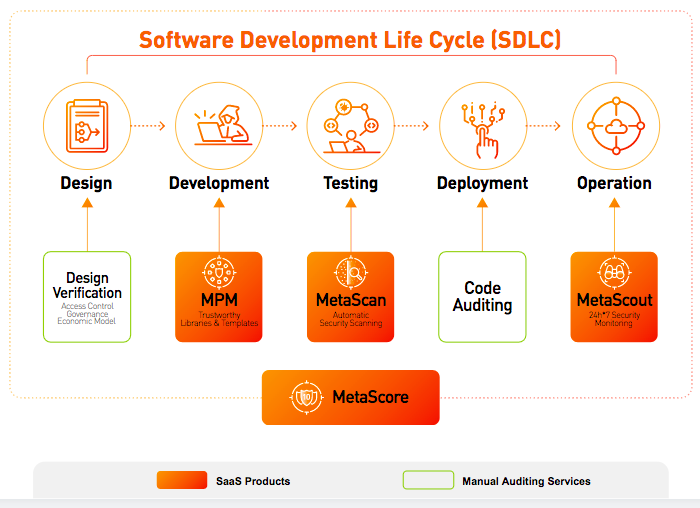This screenshot has width=700, height=508.
Task: Click the Manual Auditing Services legend text
Action: [526, 481]
